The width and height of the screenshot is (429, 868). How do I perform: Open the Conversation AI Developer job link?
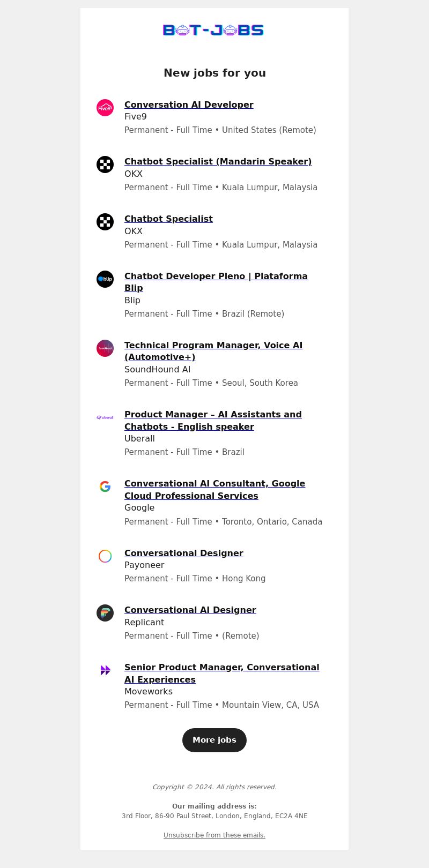click(189, 104)
